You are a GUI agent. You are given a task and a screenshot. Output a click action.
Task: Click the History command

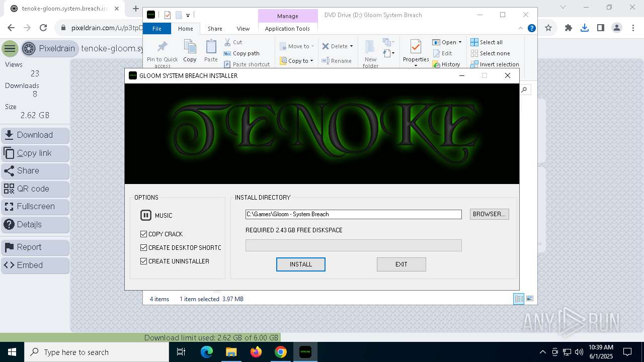point(446,64)
